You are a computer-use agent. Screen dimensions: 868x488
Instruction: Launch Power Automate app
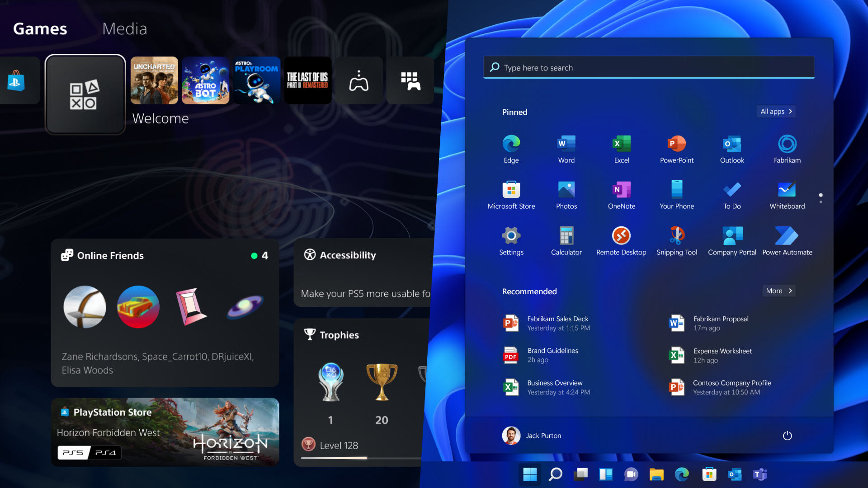coord(787,241)
